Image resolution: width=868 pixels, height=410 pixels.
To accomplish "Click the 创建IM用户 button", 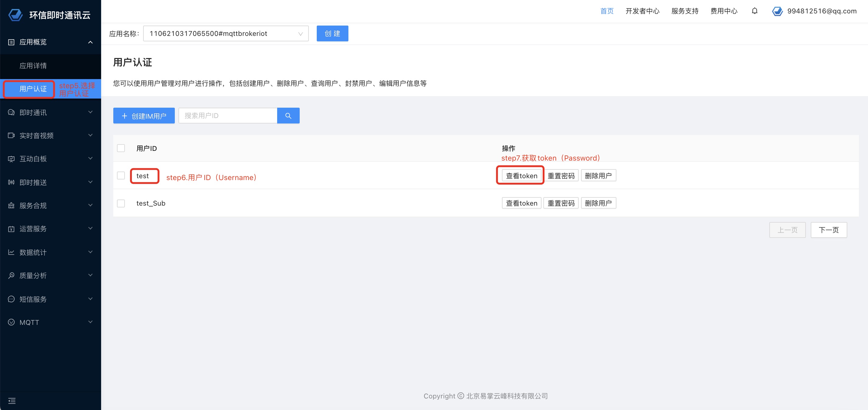I will [x=144, y=116].
